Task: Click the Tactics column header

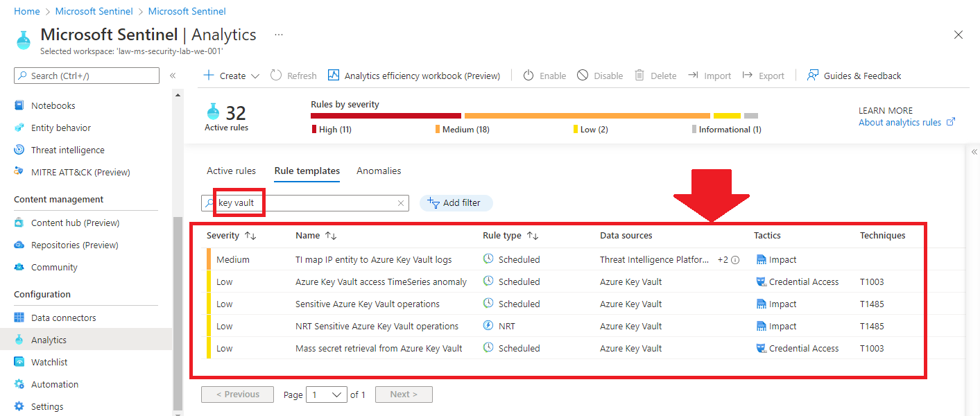Action: tap(767, 236)
